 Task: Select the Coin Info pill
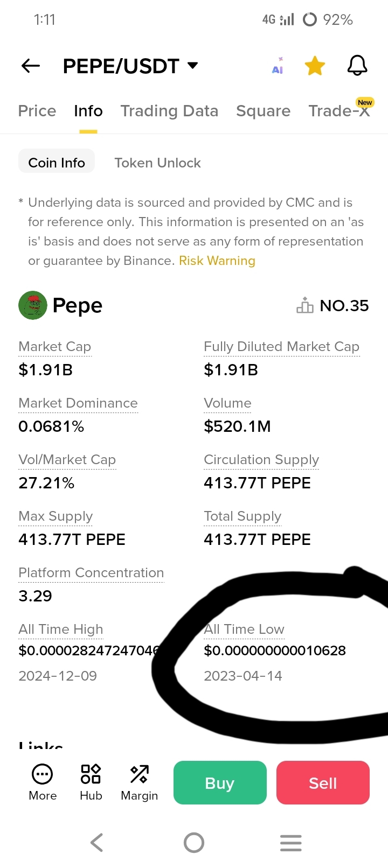pyautogui.click(x=57, y=163)
